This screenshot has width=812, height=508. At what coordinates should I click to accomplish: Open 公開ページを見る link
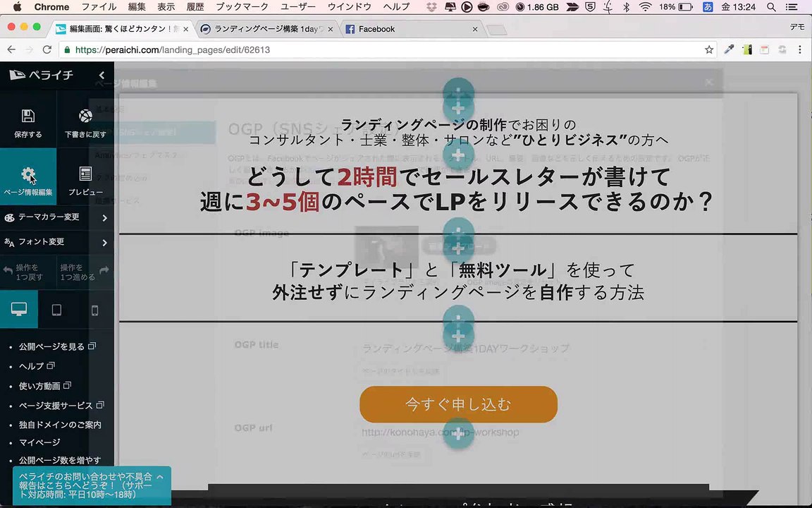click(x=57, y=346)
